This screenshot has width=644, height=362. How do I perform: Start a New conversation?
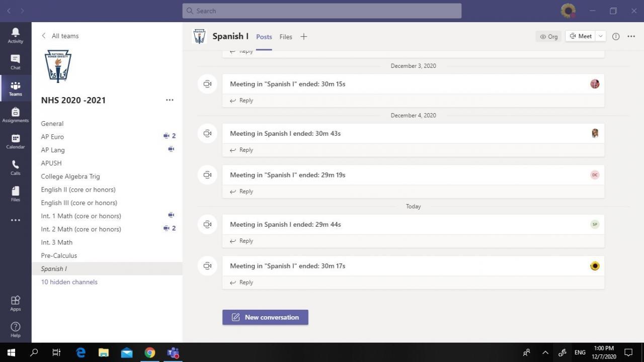[x=265, y=317]
